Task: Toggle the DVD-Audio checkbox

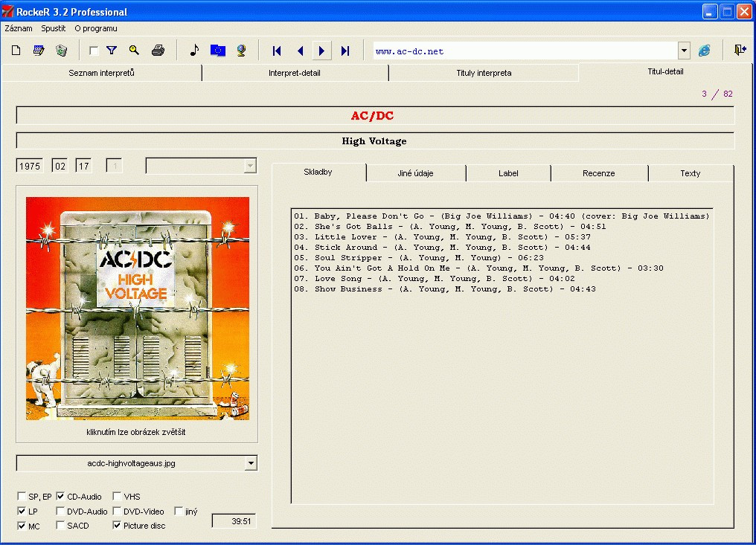Action: 60,511
